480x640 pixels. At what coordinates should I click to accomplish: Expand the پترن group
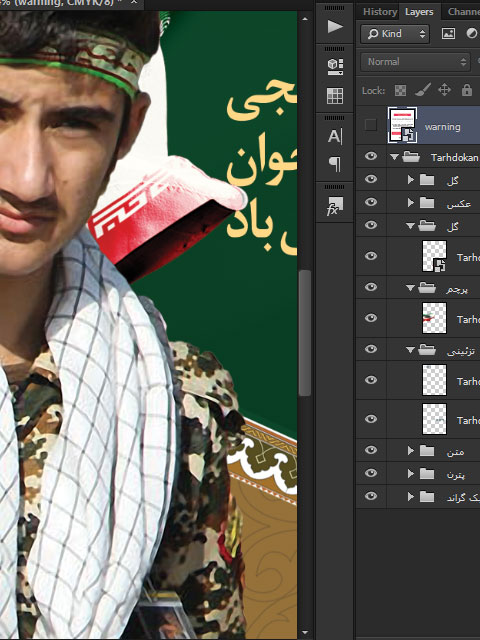pos(411,473)
